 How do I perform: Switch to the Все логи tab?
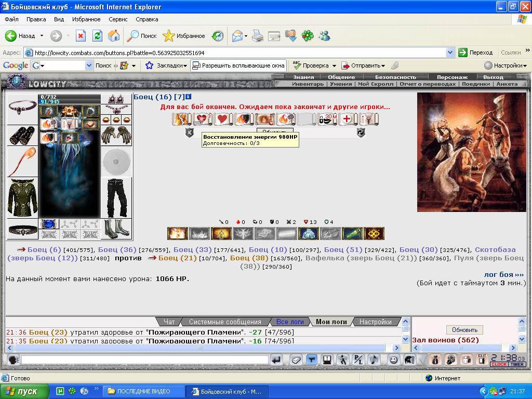(290, 322)
